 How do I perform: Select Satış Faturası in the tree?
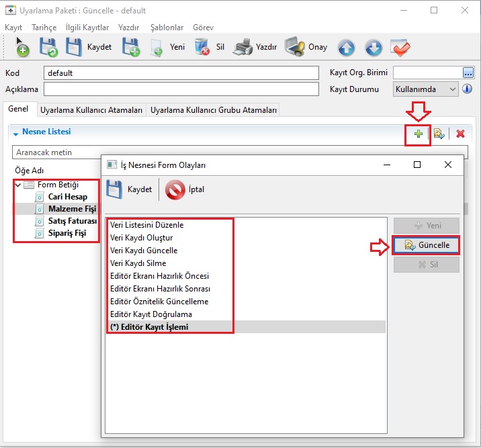73,221
